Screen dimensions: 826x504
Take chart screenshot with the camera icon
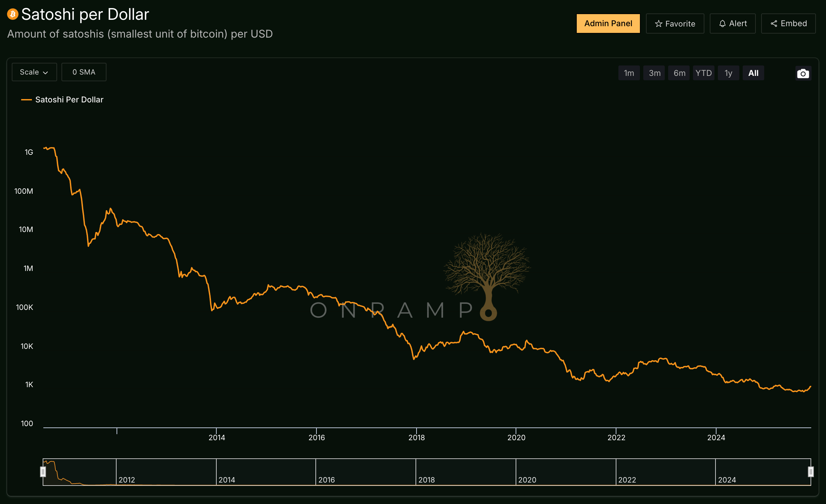tap(803, 73)
